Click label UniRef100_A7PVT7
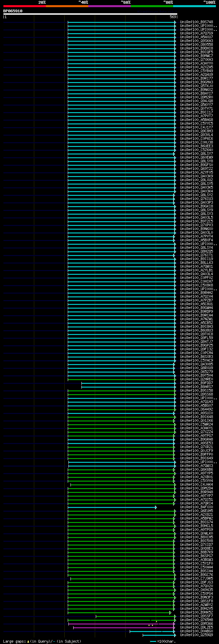Viewport: 219px width, 644px height. [196, 116]
